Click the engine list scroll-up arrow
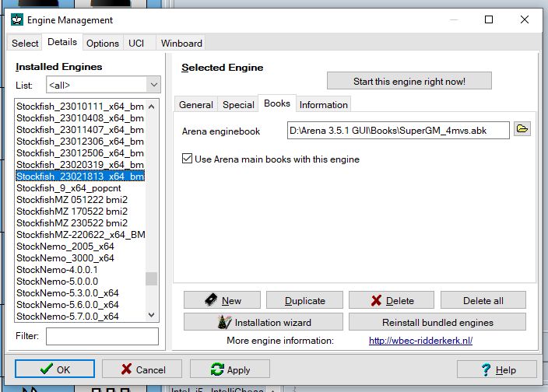Viewport: 548px width, 392px height. (151, 107)
